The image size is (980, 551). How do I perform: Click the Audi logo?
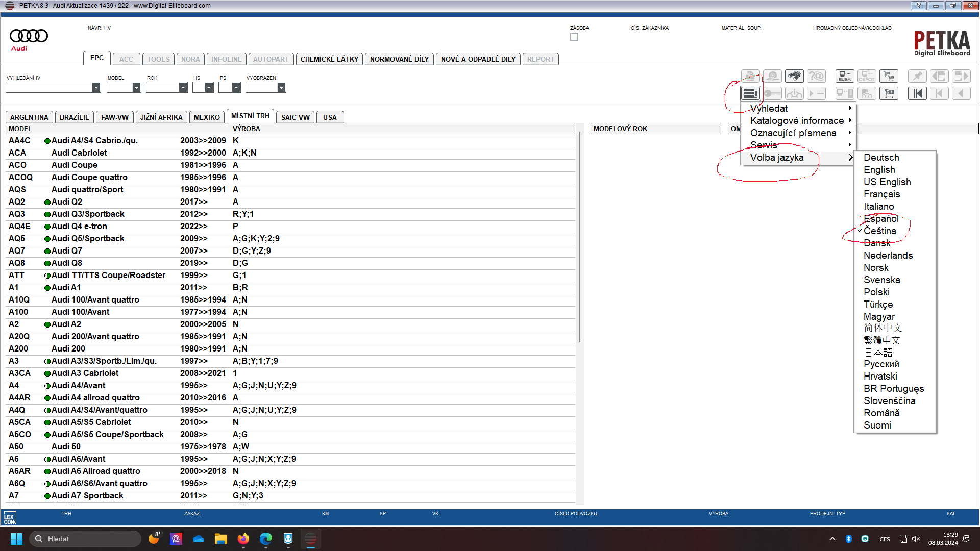point(29,39)
